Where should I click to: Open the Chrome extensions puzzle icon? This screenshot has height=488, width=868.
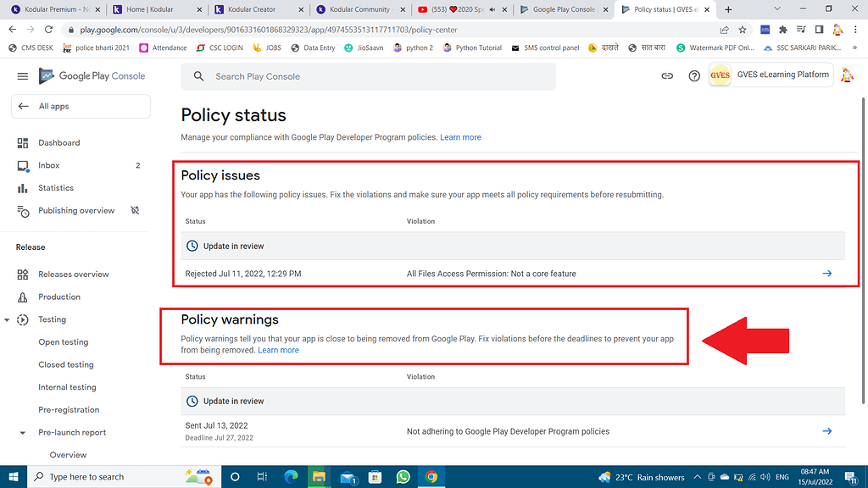(x=782, y=30)
